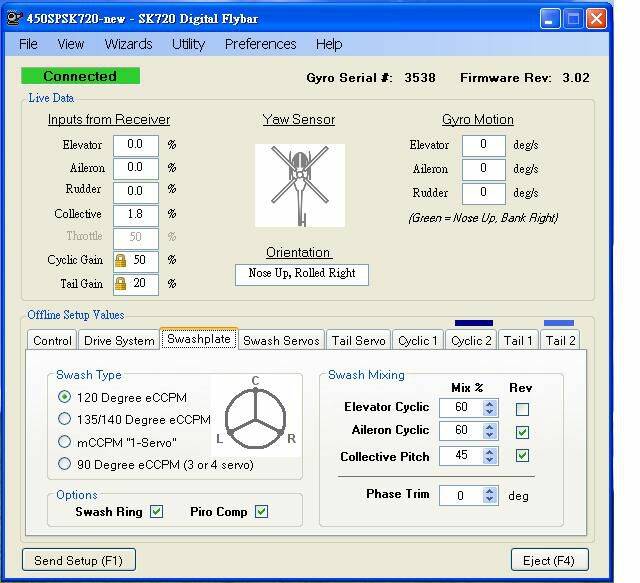The width and height of the screenshot is (640, 583).
Task: Click the Gyro Motion Rudder field
Action: [x=484, y=193]
